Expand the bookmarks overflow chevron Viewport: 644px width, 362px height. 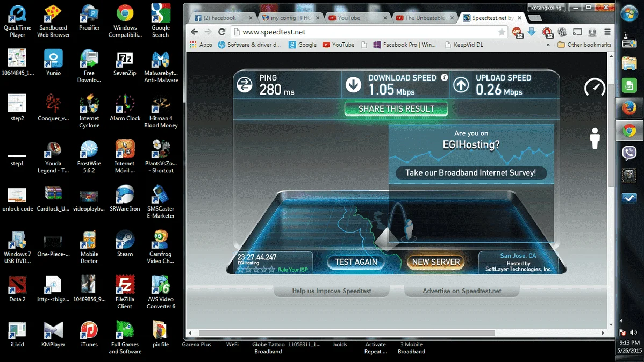(548, 45)
